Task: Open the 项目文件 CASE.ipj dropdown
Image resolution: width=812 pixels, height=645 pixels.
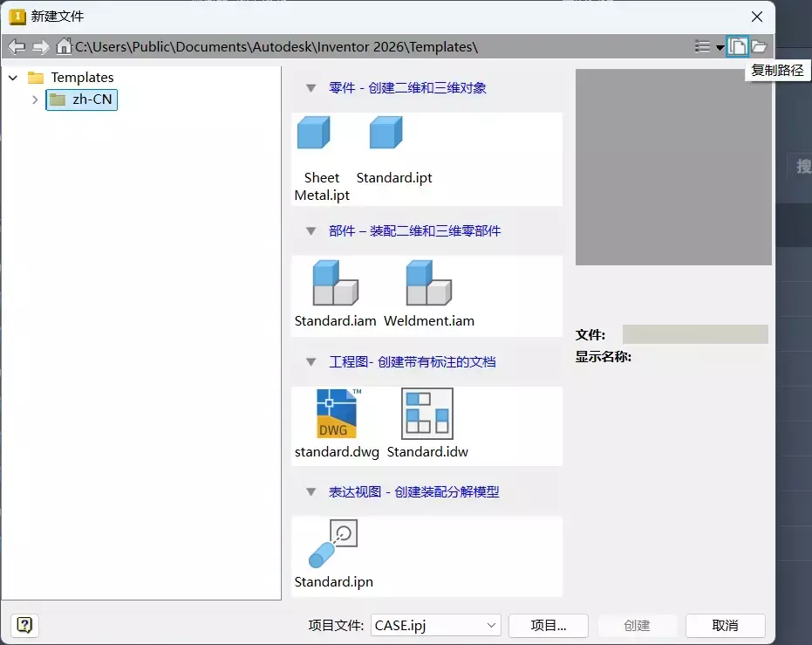Action: point(436,625)
